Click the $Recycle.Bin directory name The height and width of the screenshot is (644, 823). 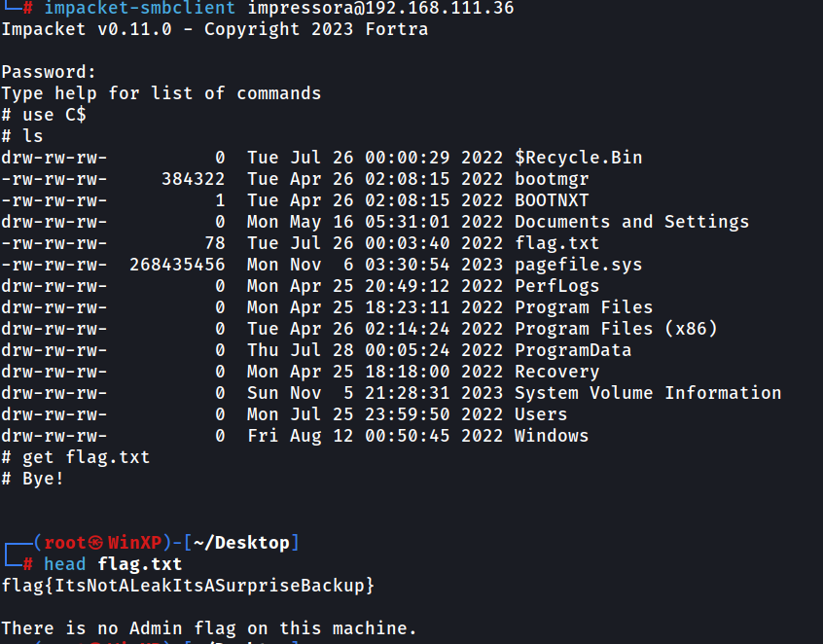(579, 158)
